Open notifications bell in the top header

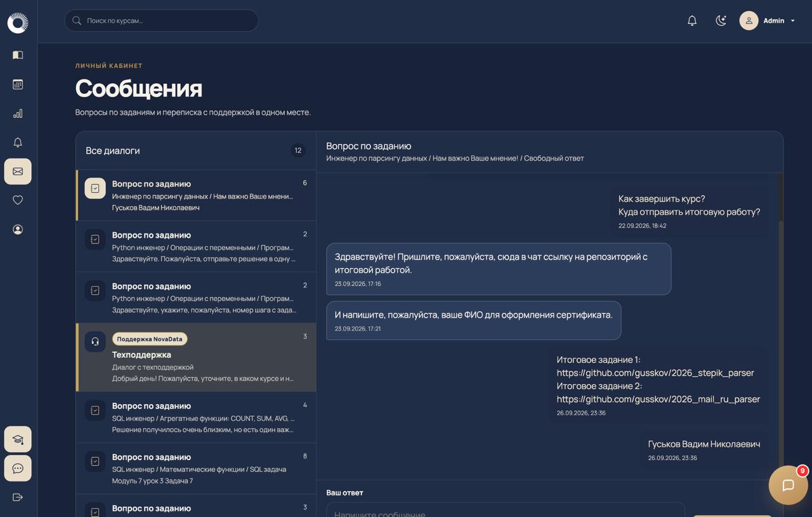tap(692, 21)
